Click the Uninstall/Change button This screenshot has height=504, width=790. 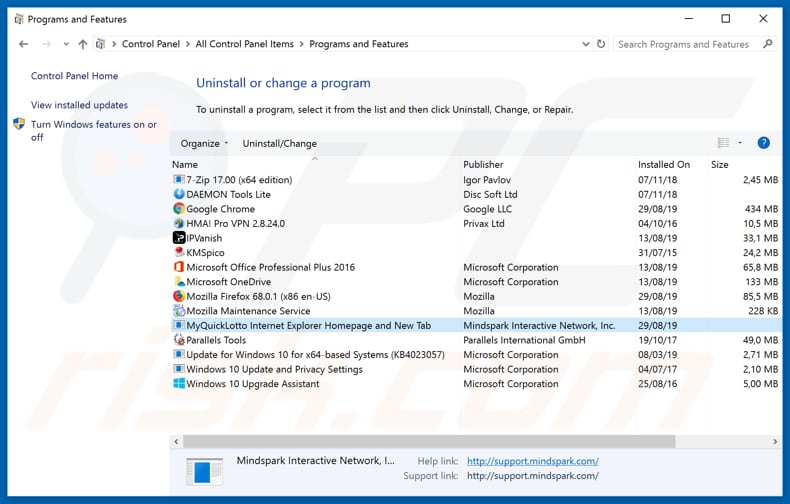tap(280, 144)
